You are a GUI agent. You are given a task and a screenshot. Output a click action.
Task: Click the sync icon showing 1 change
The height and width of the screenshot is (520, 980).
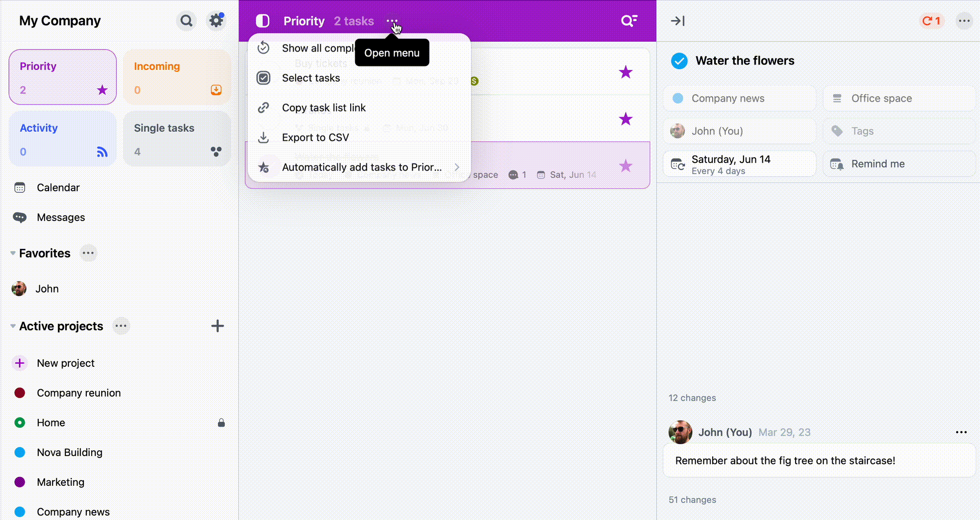coord(931,21)
